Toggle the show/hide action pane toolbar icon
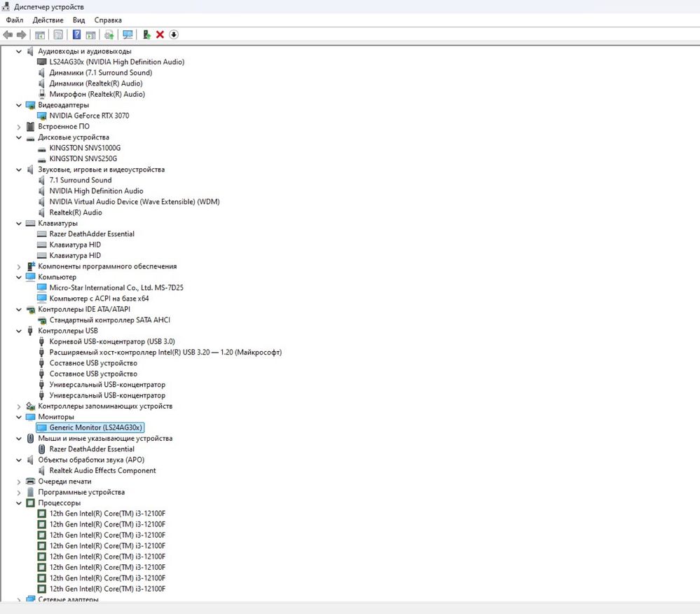 (90, 34)
